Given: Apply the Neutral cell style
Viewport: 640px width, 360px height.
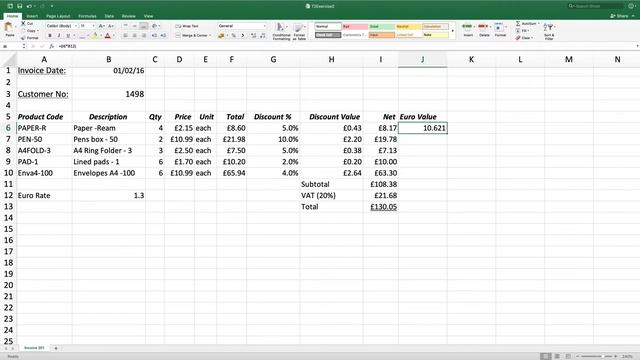Looking at the screenshot, I should (409, 27).
